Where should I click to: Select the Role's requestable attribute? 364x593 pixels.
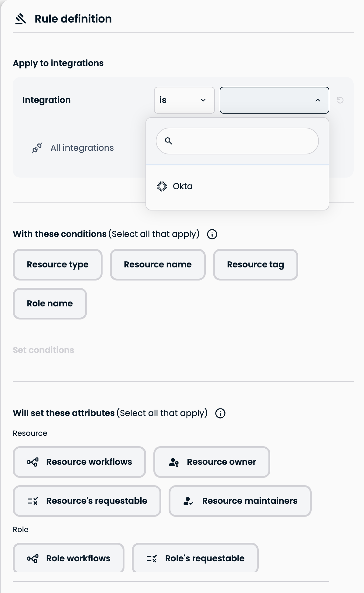(x=195, y=558)
